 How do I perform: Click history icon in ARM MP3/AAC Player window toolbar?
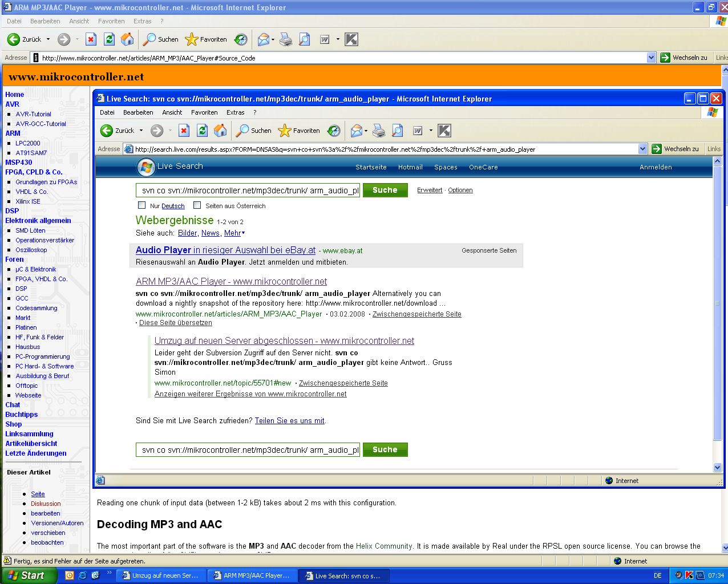pyautogui.click(x=241, y=39)
